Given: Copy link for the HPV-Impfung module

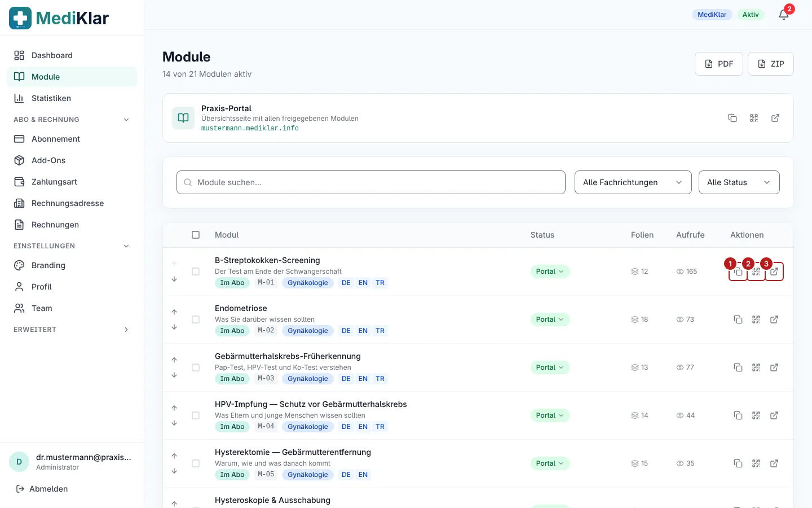Looking at the screenshot, I should (738, 415).
